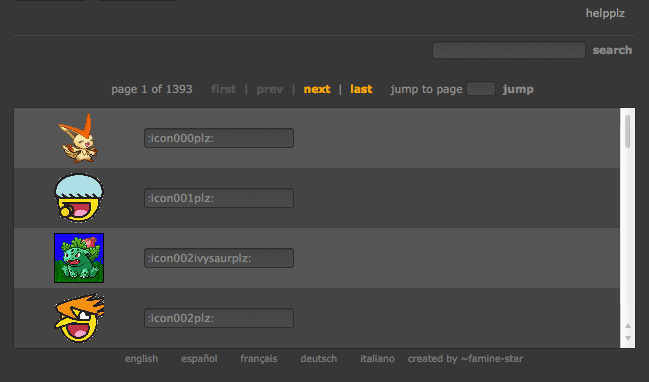This screenshot has width=649, height=382.
Task: Click the 'page 1 of 1393' text
Action: tap(151, 89)
